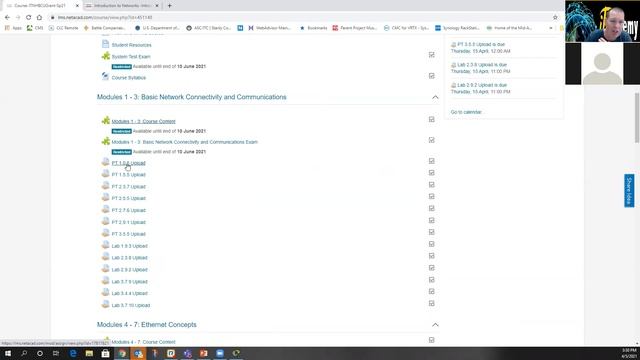Click the PT 3.5.5 Upload assignment icon
The image size is (640, 360).
coord(106,233)
